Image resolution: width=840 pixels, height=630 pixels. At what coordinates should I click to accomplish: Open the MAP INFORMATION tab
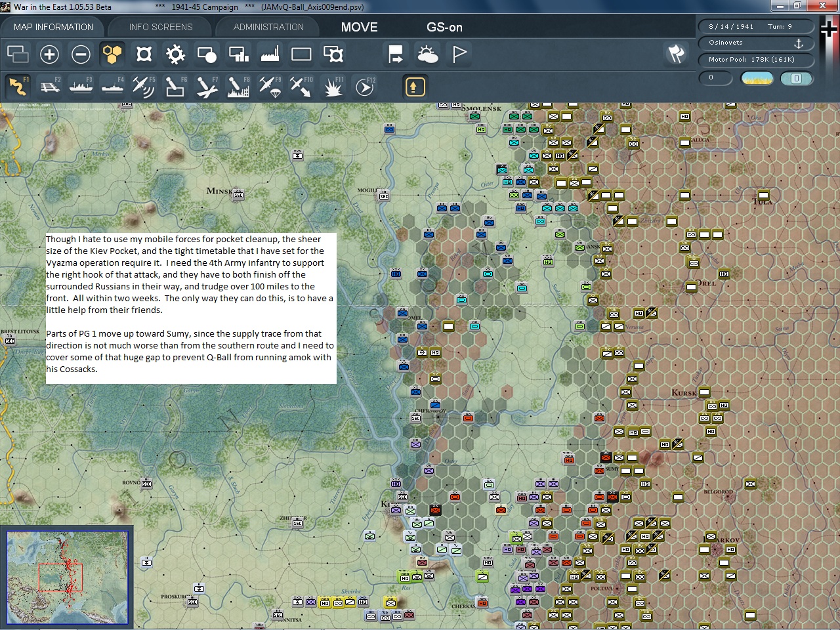[x=53, y=27]
